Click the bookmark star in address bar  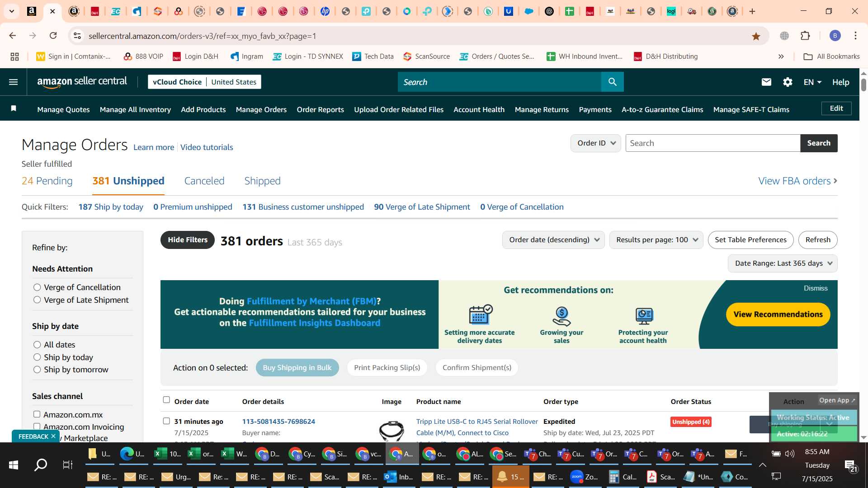pyautogui.click(x=756, y=36)
